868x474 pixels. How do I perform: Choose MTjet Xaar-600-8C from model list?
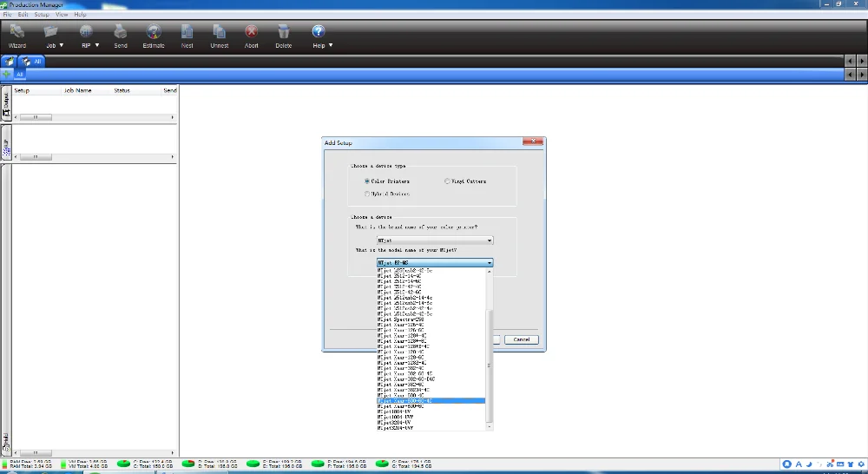pos(431,406)
